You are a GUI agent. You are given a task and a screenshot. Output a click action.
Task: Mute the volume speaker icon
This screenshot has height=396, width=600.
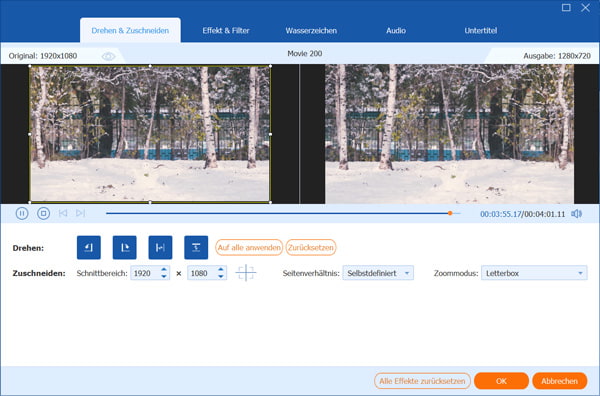[577, 213]
